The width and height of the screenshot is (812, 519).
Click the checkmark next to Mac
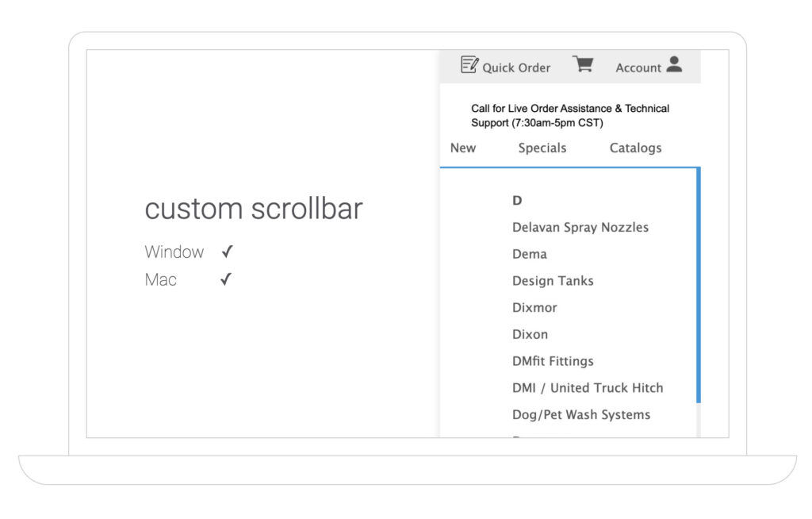click(x=226, y=279)
